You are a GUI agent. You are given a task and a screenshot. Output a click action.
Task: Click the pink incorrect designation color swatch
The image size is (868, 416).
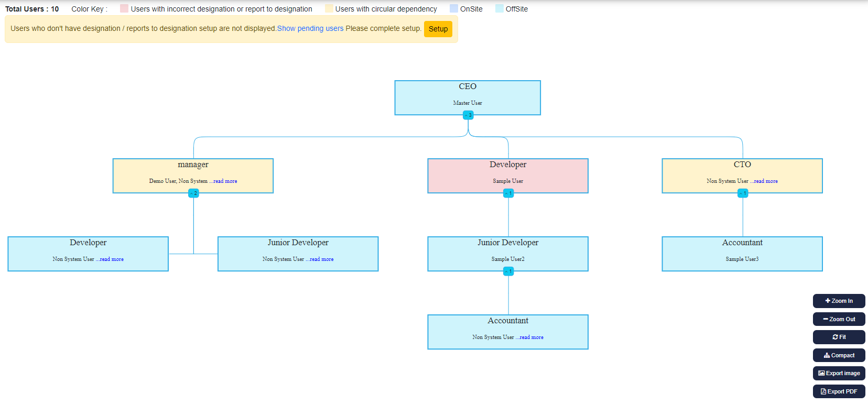124,8
